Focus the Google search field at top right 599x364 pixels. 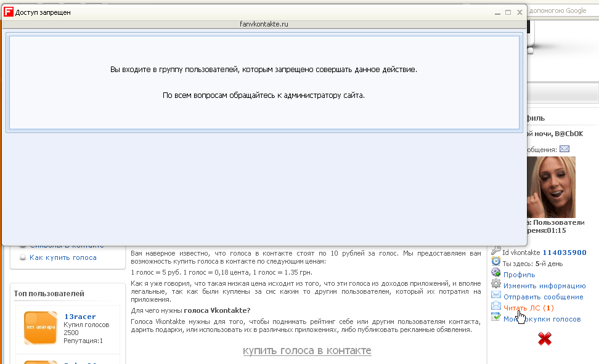pos(563,10)
